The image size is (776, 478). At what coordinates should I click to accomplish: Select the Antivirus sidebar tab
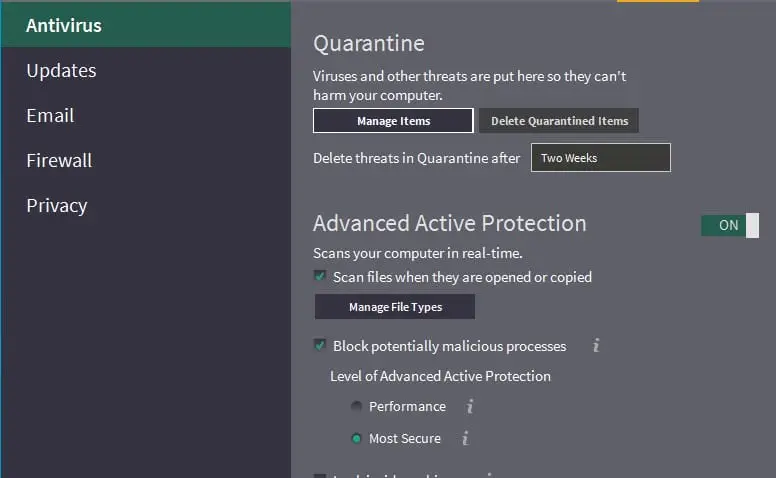coord(146,25)
